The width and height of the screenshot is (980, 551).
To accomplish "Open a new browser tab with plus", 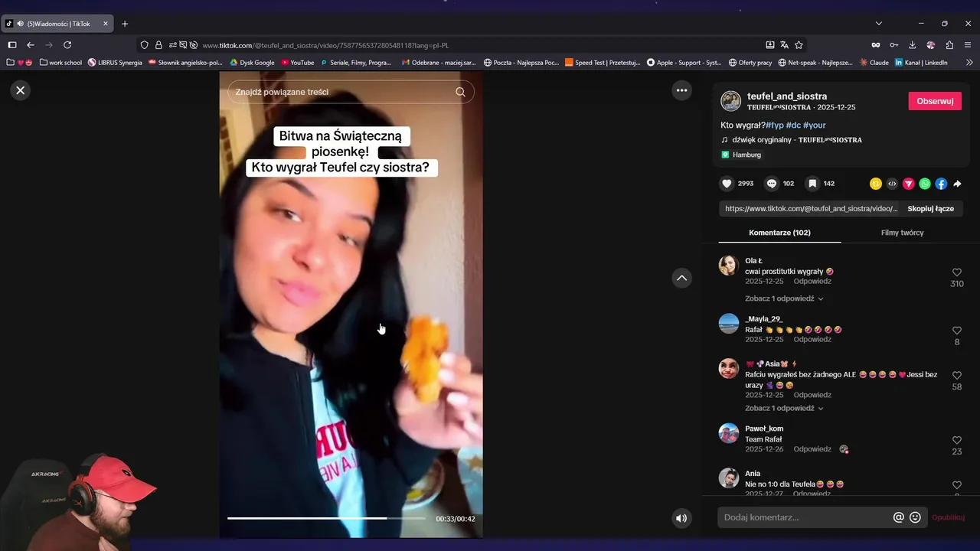I will (x=125, y=24).
